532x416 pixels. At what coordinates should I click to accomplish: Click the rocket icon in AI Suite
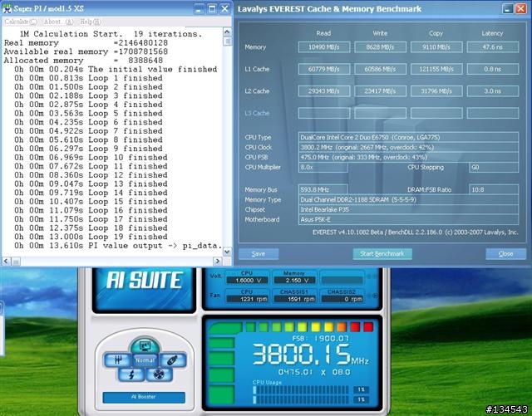click(x=172, y=360)
